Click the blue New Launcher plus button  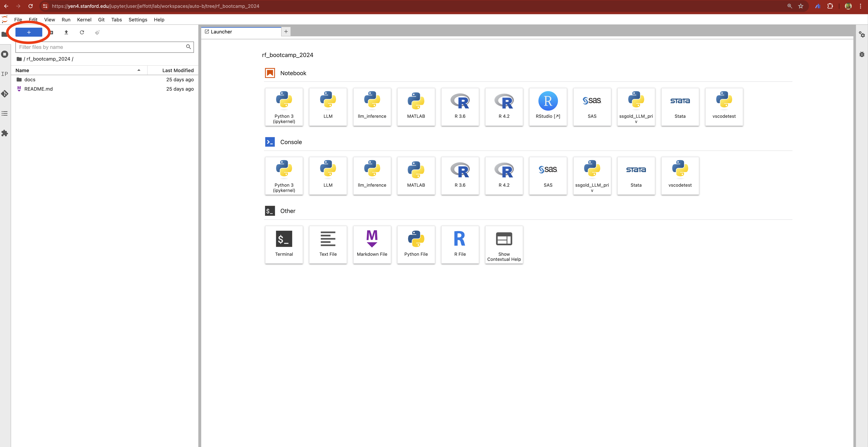click(x=29, y=32)
